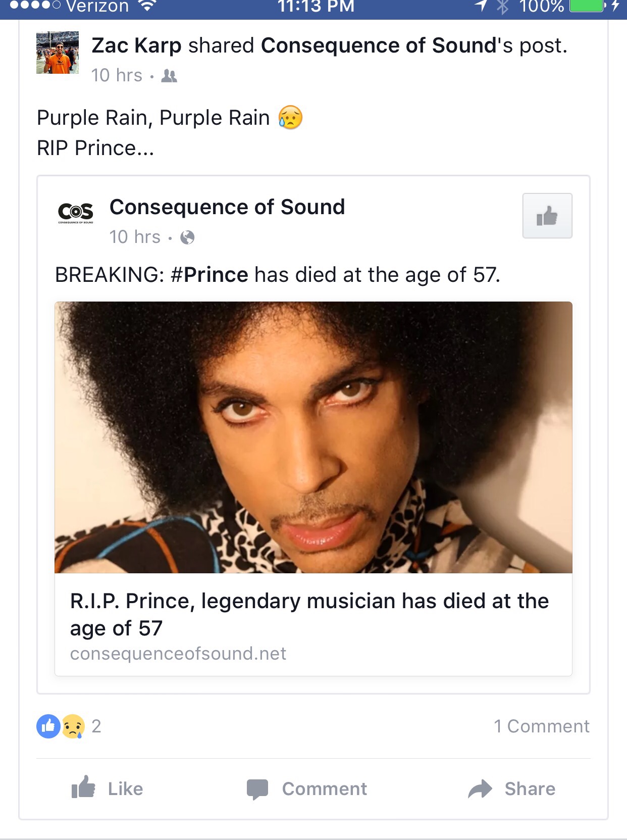Tap the 10 hrs timestamp under Zac Karp
Image resolution: width=627 pixels, height=840 pixels.
pyautogui.click(x=117, y=76)
